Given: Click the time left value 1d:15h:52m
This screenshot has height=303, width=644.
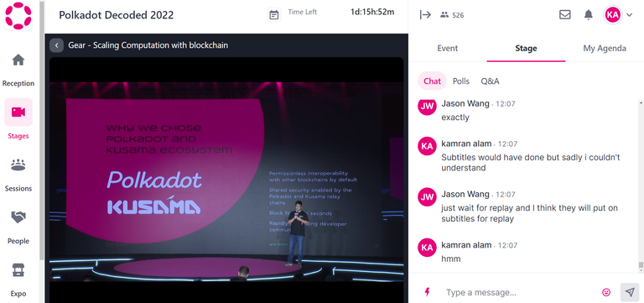Looking at the screenshot, I should [372, 12].
